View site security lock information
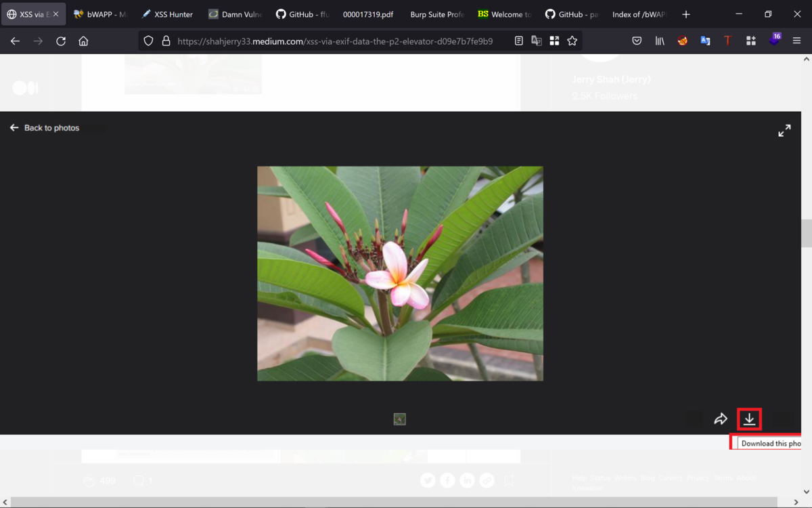This screenshot has height=508, width=812. point(166,41)
